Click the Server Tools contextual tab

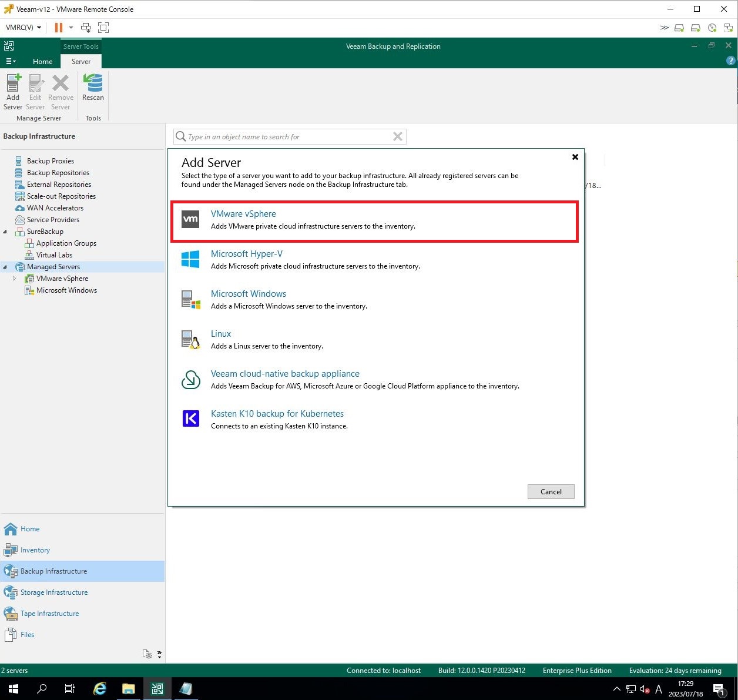coord(81,46)
